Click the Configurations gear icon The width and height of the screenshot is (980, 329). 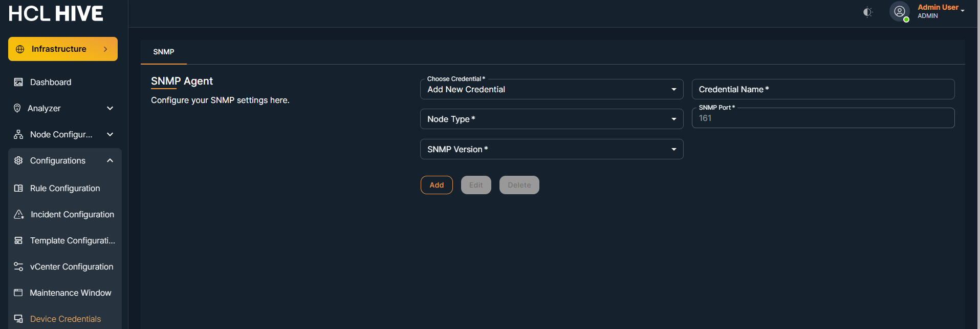click(x=18, y=160)
